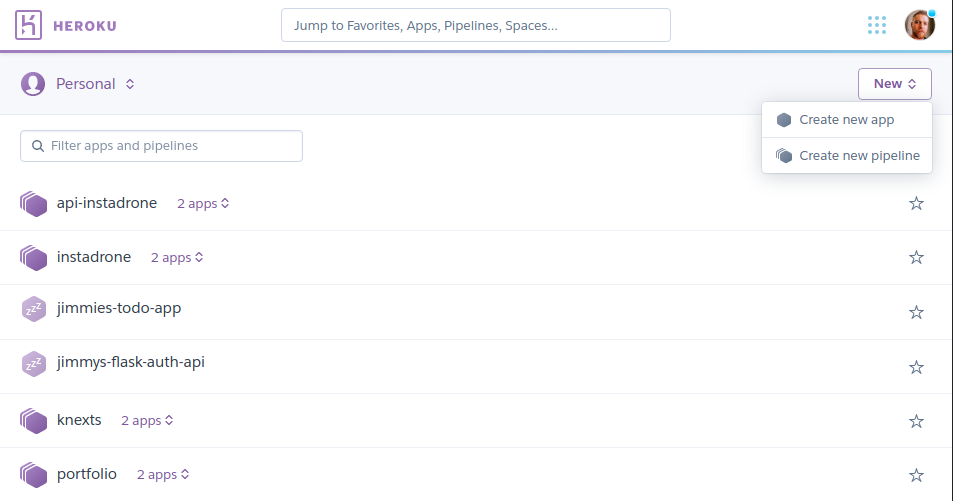
Task: Click the sleeping jimmies-todo-app icon
Action: pyautogui.click(x=34, y=309)
